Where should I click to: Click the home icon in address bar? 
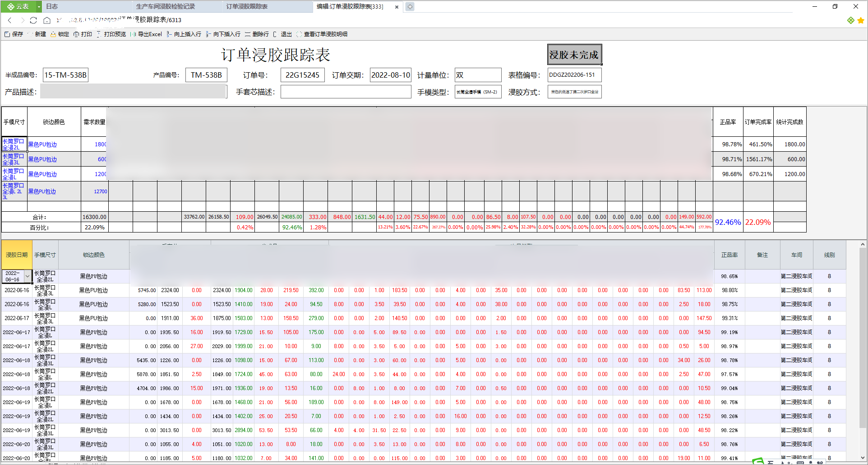coord(47,20)
